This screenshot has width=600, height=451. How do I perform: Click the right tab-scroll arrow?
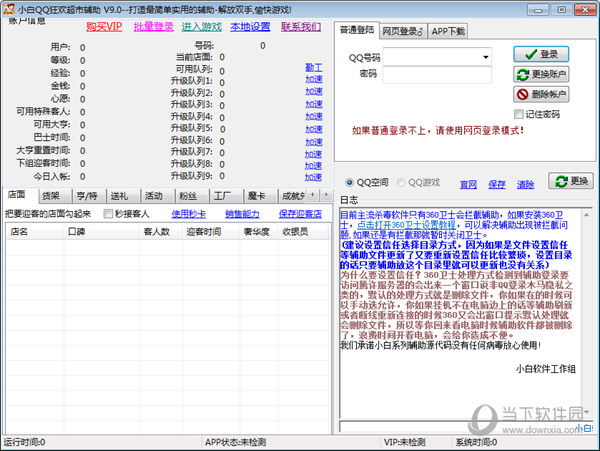326,195
